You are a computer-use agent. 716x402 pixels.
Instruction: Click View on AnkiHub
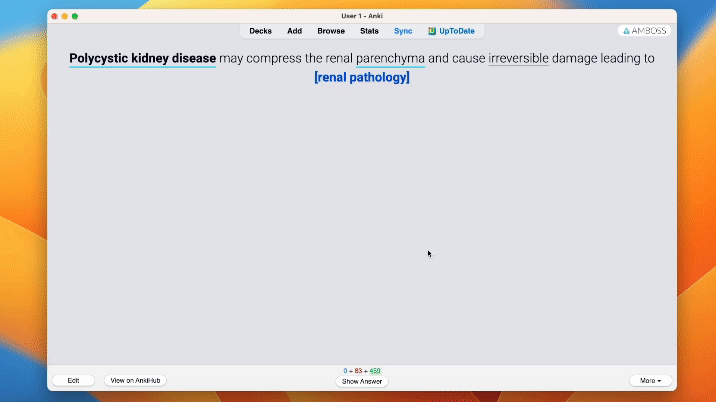(135, 381)
